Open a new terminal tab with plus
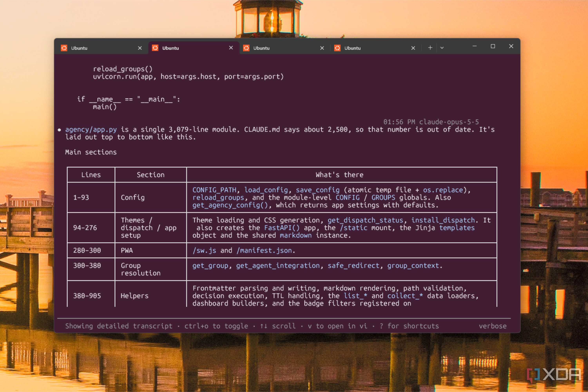The width and height of the screenshot is (588, 392). coord(430,47)
